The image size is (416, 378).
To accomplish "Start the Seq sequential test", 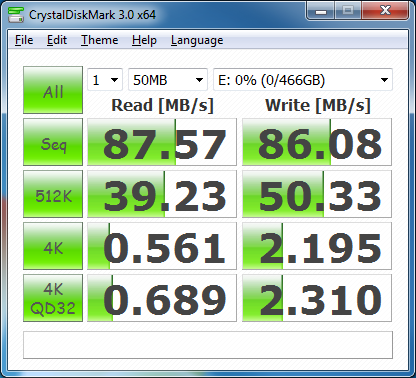I will [x=53, y=142].
